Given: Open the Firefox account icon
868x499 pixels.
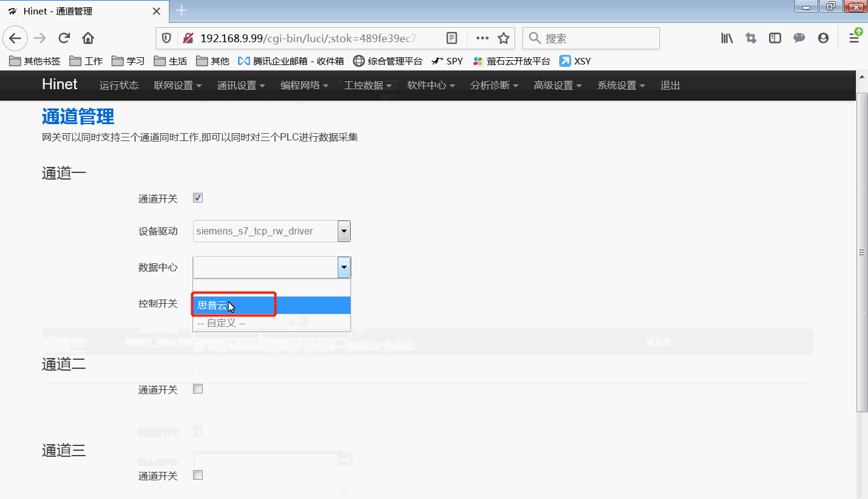Looking at the screenshot, I should pos(823,39).
